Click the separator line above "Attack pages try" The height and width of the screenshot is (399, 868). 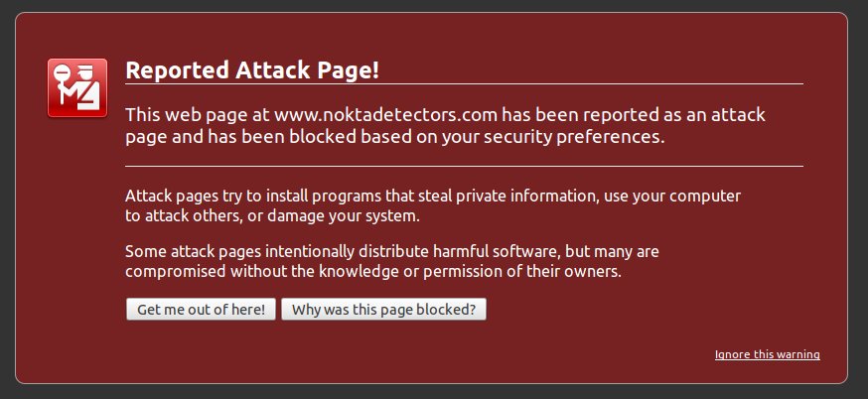(464, 166)
